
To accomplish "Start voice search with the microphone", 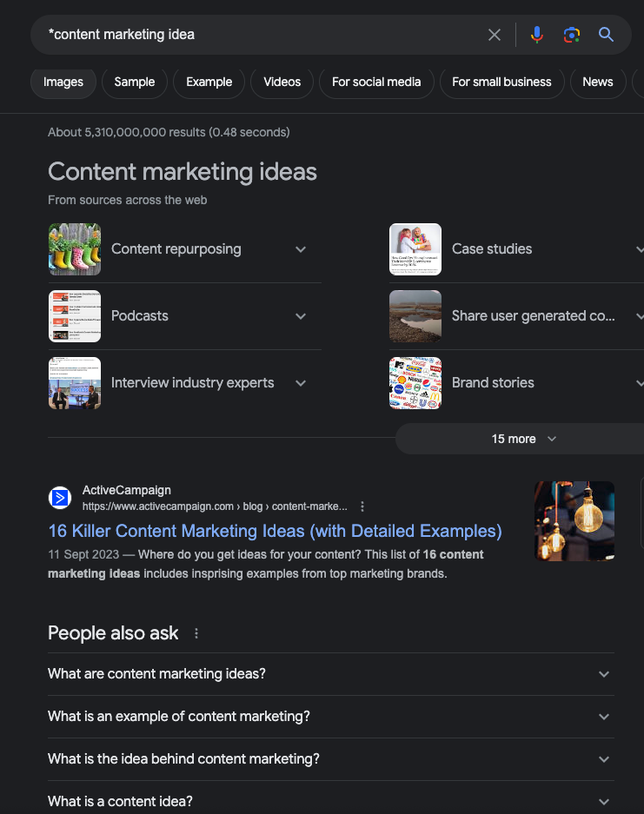I will click(x=537, y=35).
